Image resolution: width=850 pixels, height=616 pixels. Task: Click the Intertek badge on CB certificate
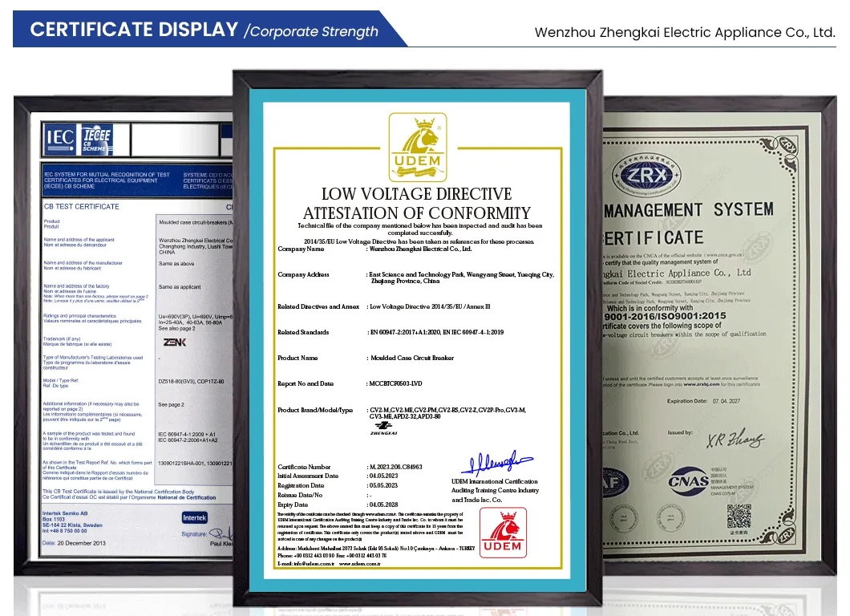coord(194,518)
